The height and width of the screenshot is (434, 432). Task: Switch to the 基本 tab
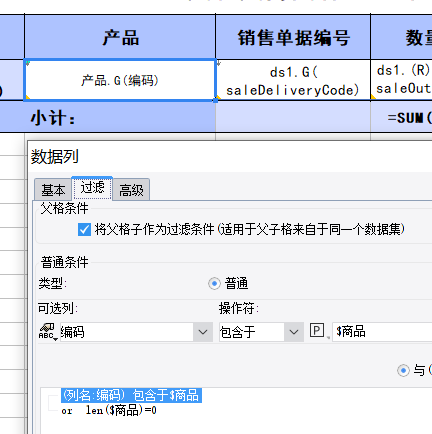(53, 190)
